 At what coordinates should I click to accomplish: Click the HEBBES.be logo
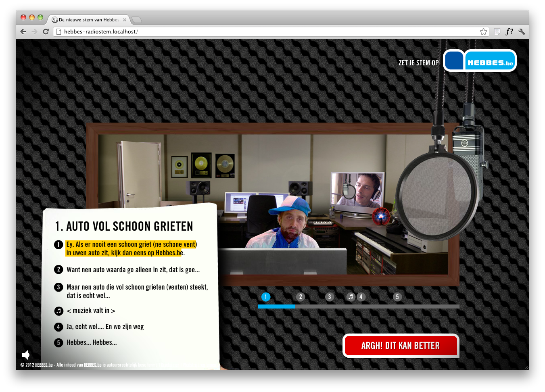(x=480, y=60)
